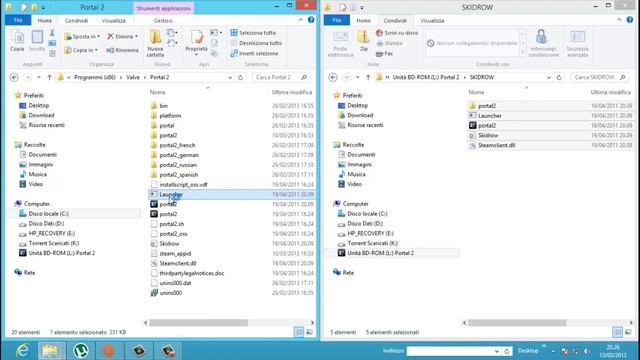
Task: Click the Zip icon in SKIDROW ribbon
Action: (x=363, y=41)
